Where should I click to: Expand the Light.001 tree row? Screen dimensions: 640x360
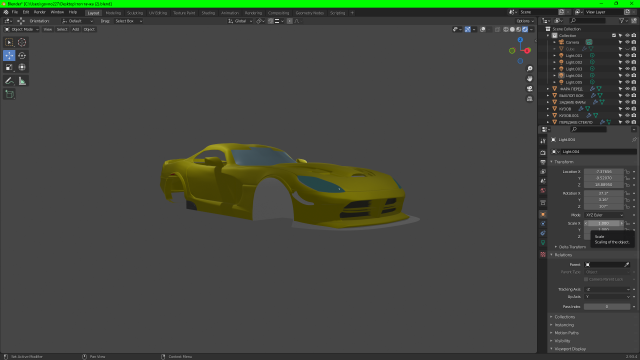point(554,56)
